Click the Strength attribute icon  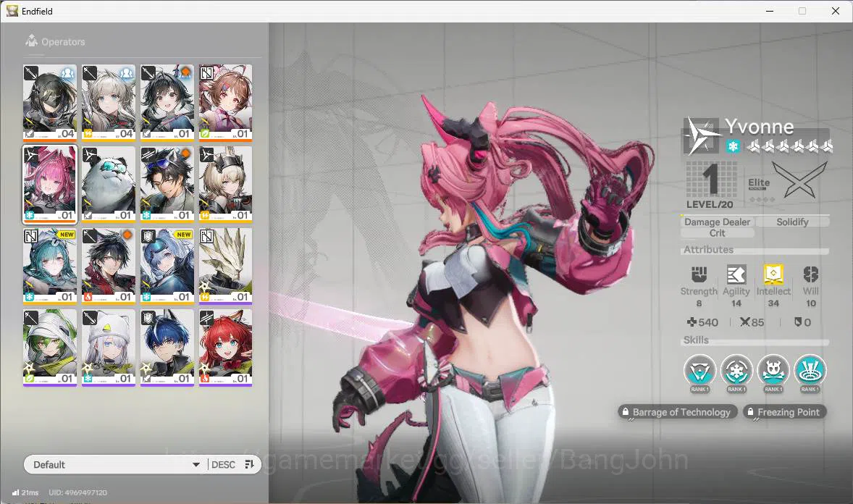(x=699, y=274)
